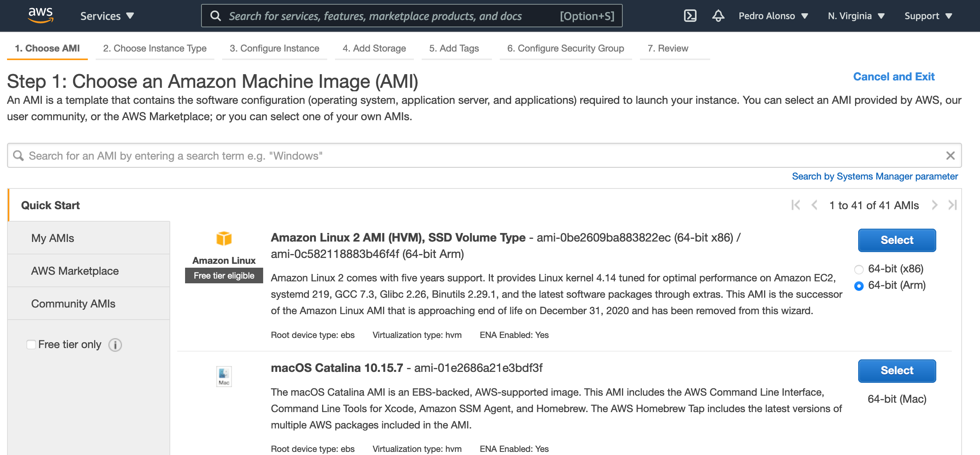Go to the next page of AMIs
980x455 pixels.
click(934, 205)
